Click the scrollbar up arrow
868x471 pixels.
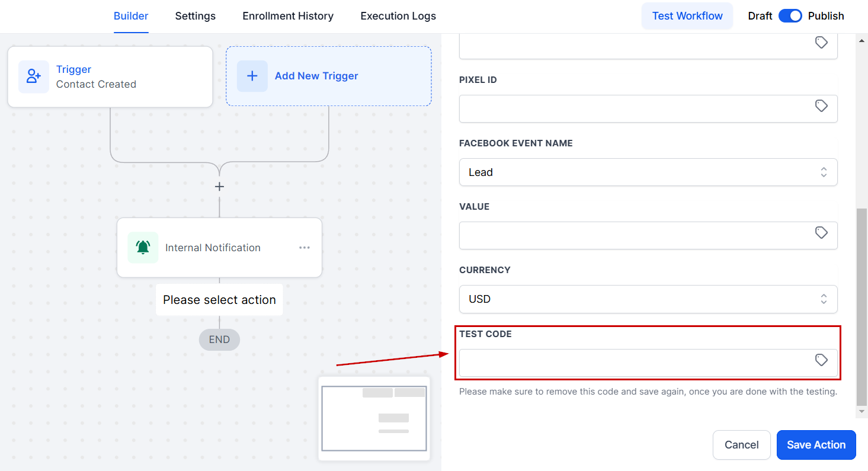tap(862, 40)
